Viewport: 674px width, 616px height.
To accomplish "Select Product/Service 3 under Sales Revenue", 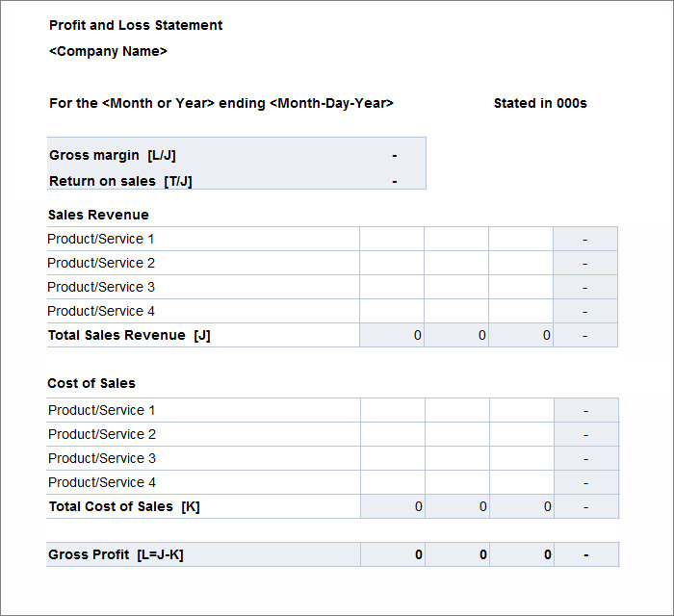I will [x=101, y=287].
